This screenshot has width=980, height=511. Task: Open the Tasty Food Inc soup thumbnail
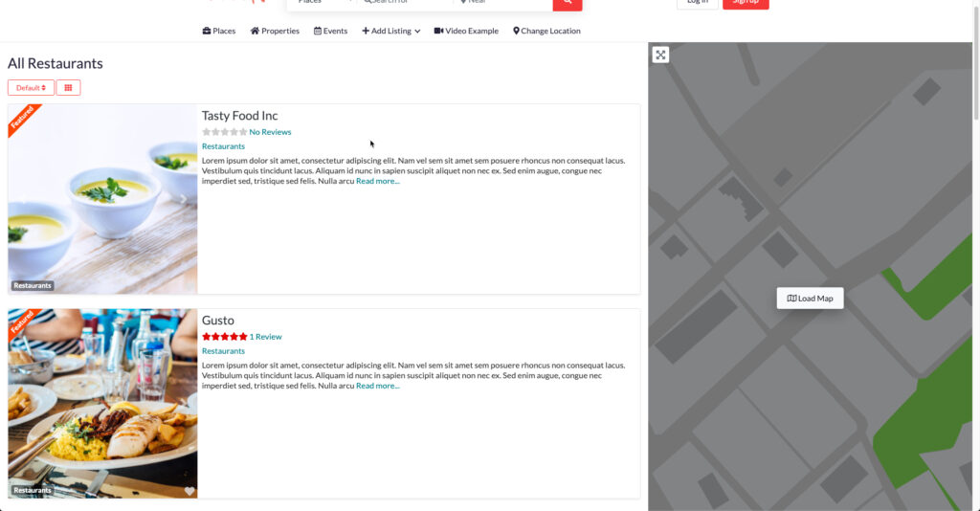pos(102,199)
